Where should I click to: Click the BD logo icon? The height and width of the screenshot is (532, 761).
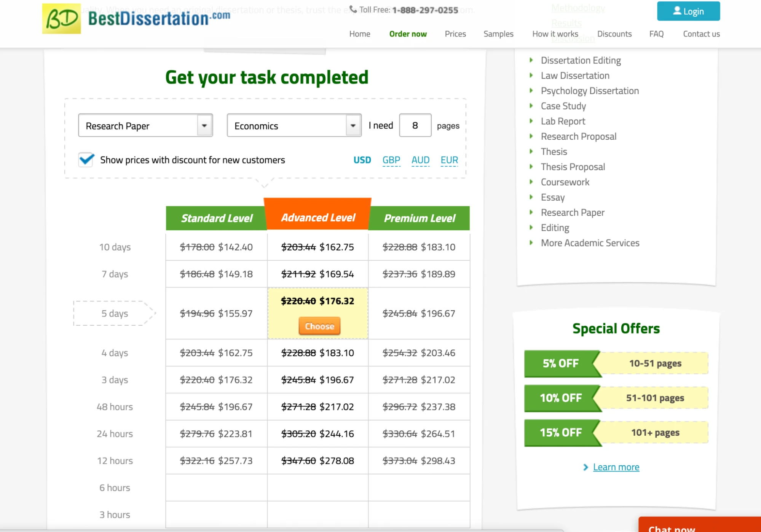point(61,19)
